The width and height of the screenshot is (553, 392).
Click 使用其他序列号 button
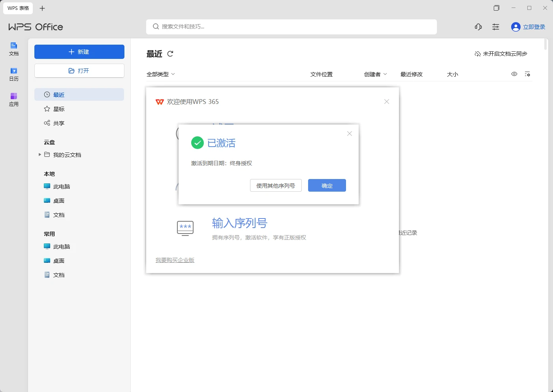pyautogui.click(x=276, y=185)
